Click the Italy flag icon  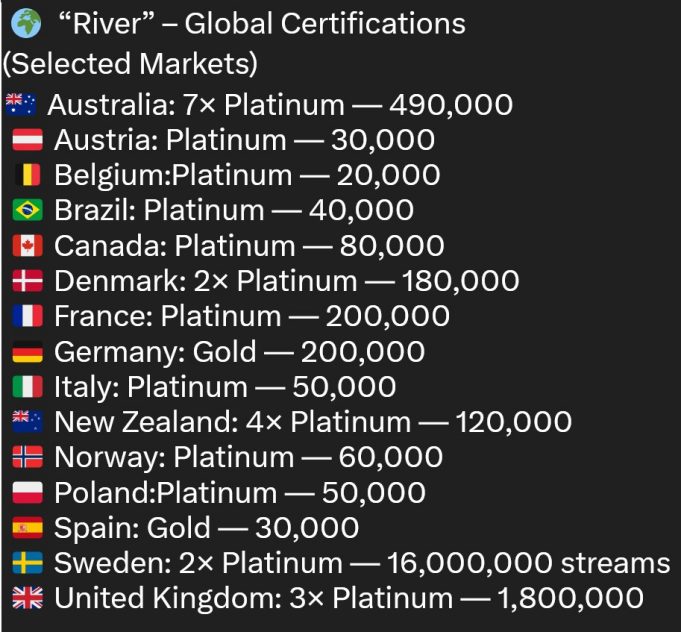[28, 387]
